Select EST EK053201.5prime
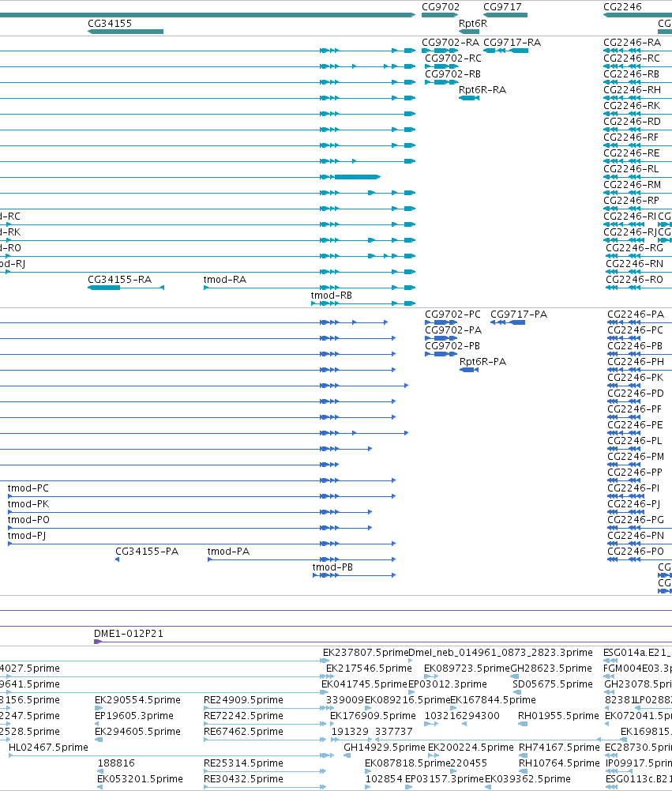The image size is (672, 791). [140, 779]
